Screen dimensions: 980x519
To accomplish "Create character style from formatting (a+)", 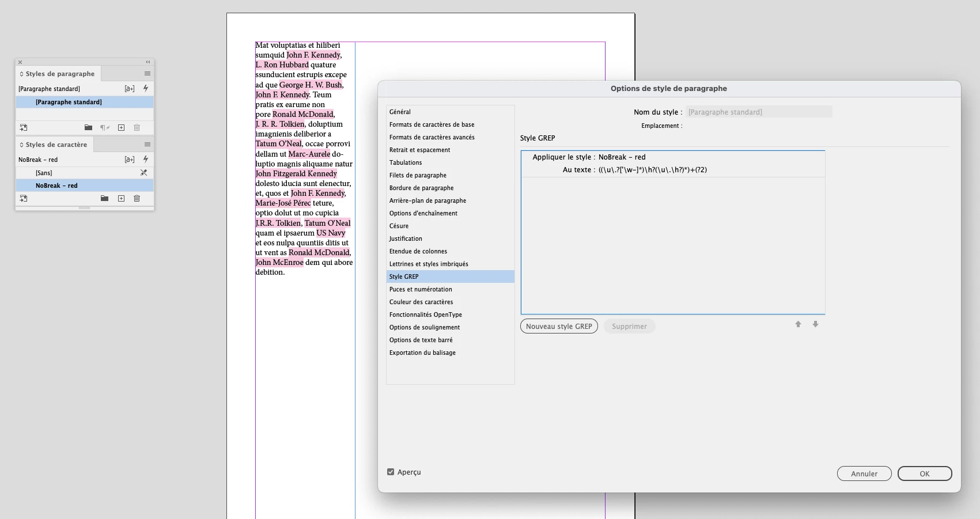I will [130, 160].
